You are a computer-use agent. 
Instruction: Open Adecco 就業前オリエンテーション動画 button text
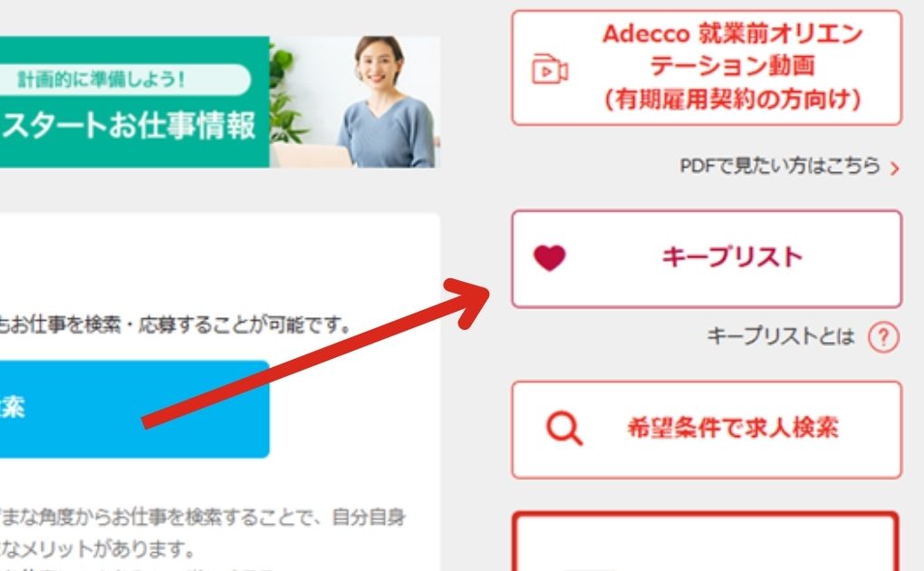tap(733, 67)
